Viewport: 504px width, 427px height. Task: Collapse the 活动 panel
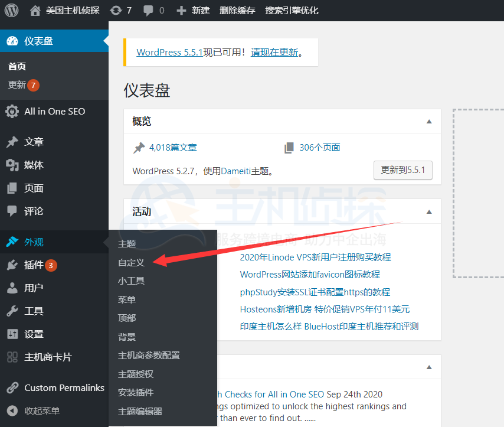[x=429, y=211]
